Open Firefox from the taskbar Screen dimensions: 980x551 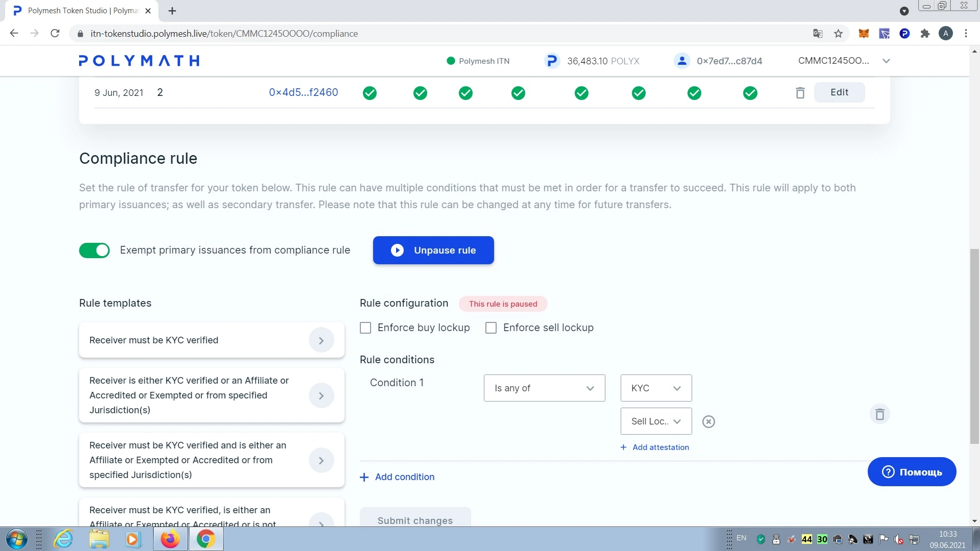coord(170,539)
